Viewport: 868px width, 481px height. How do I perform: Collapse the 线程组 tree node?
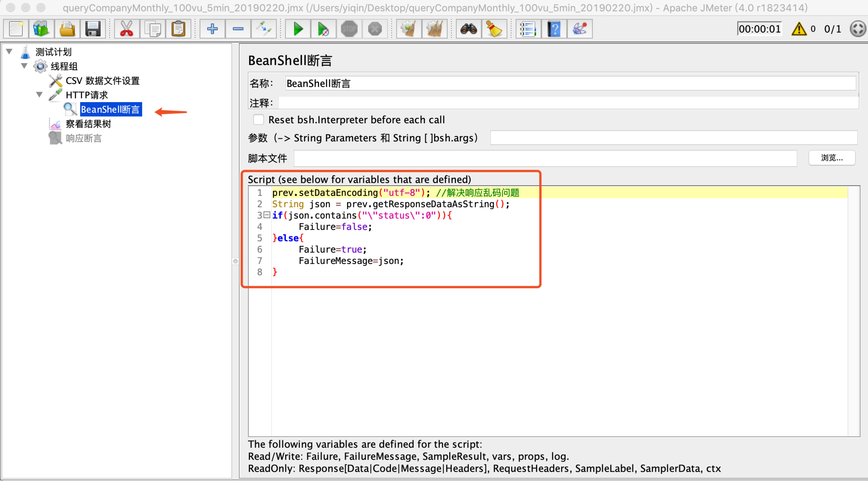[24, 66]
